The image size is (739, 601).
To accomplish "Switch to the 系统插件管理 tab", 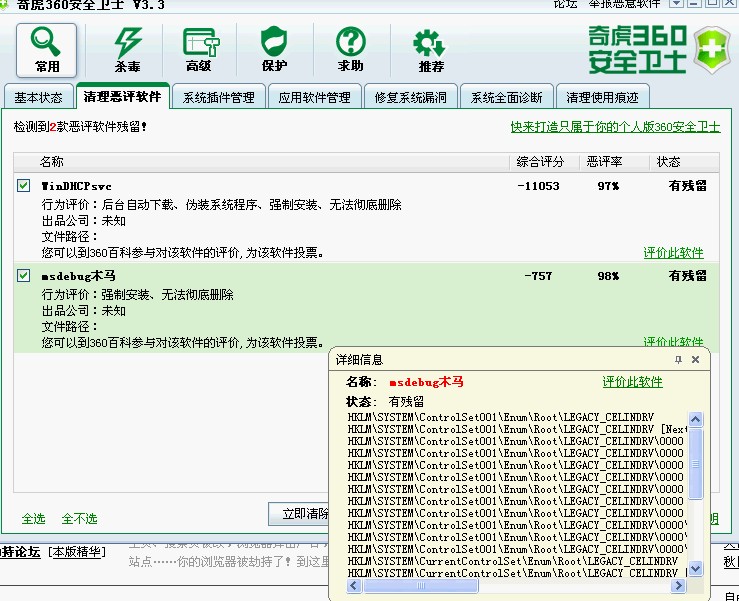I will pyautogui.click(x=219, y=98).
